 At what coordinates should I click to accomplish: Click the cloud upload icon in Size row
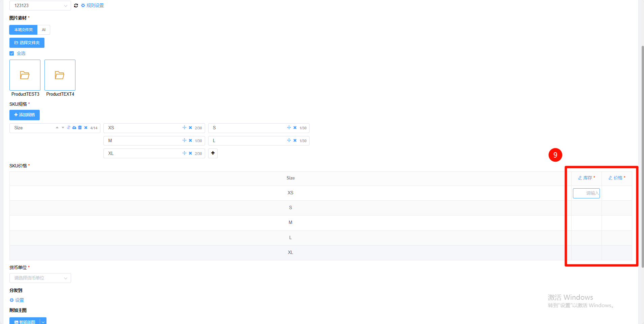[74, 128]
